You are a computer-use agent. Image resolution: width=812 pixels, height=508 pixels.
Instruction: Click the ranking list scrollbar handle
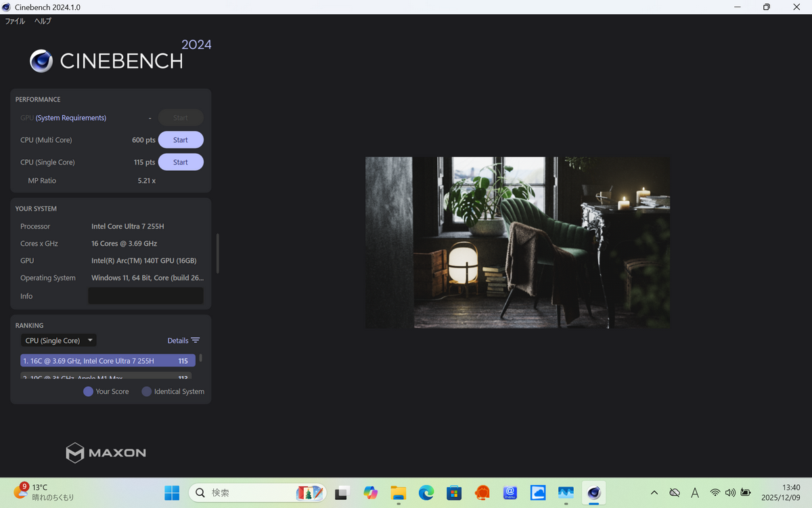[x=200, y=358]
